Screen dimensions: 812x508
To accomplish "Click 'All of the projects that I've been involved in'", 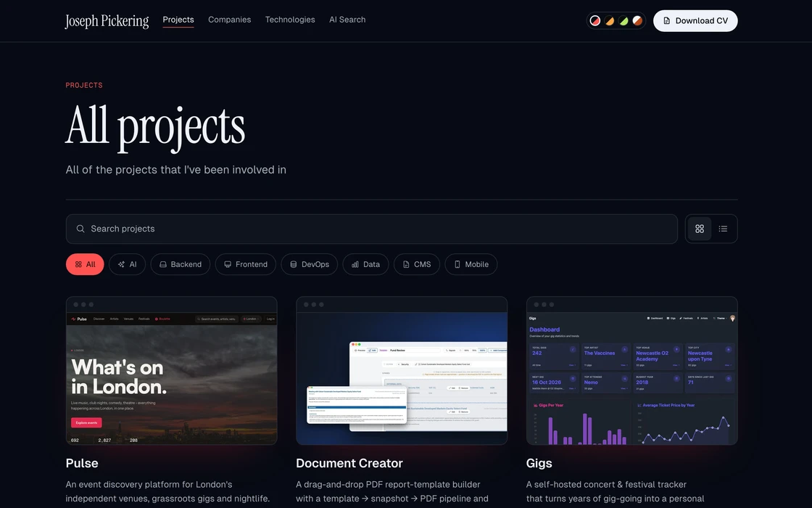I will [x=176, y=170].
